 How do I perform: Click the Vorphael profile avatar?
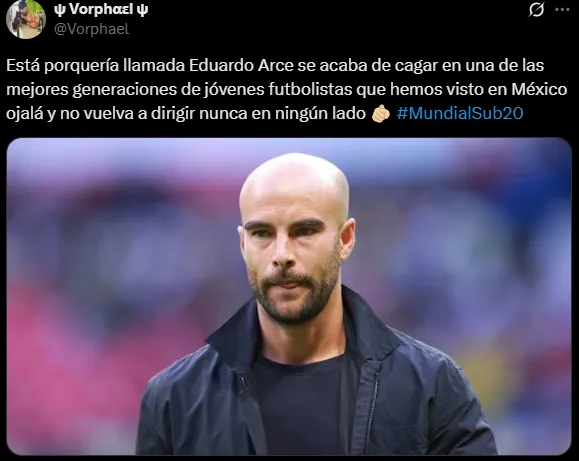[26, 19]
